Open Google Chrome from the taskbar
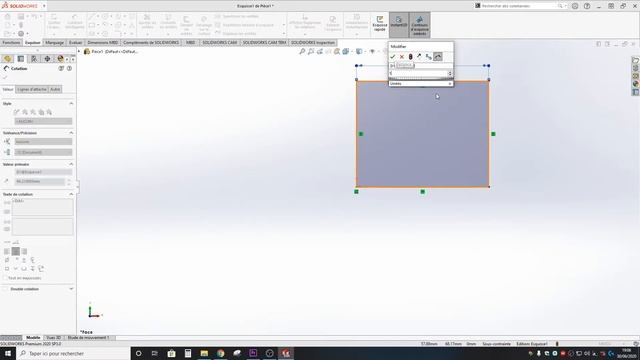This screenshot has width=640, height=360. tap(220, 353)
